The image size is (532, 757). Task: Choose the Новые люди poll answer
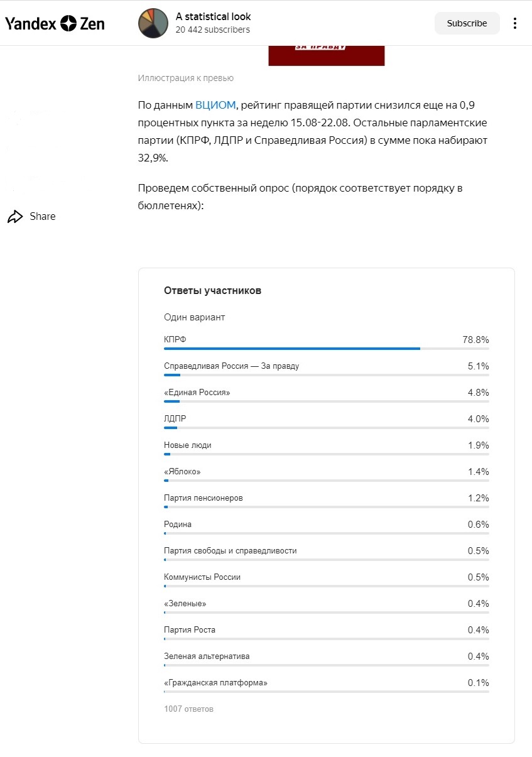[326, 448]
